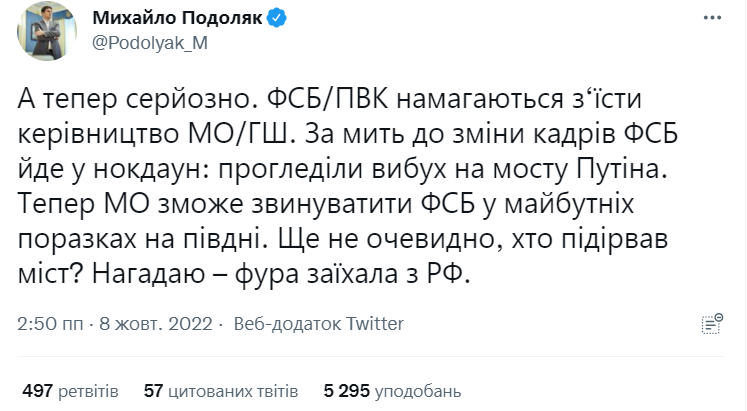Open Михайло Подоляк's profile picture
The height and width of the screenshot is (411, 747).
pyautogui.click(x=47, y=31)
